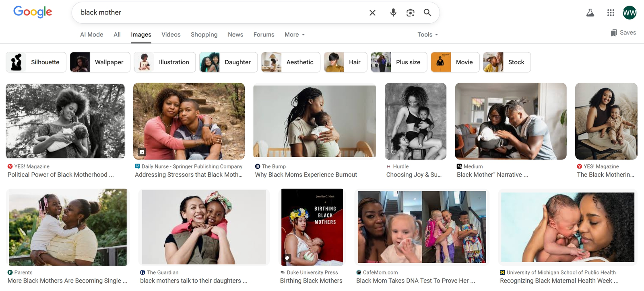
Task: Switch to the AI Mode tab
Action: click(92, 35)
